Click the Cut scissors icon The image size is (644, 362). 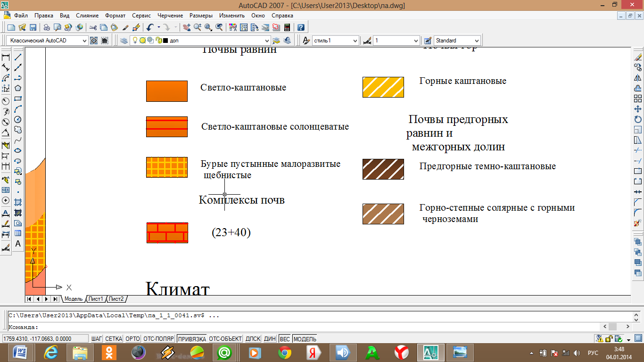click(93, 27)
